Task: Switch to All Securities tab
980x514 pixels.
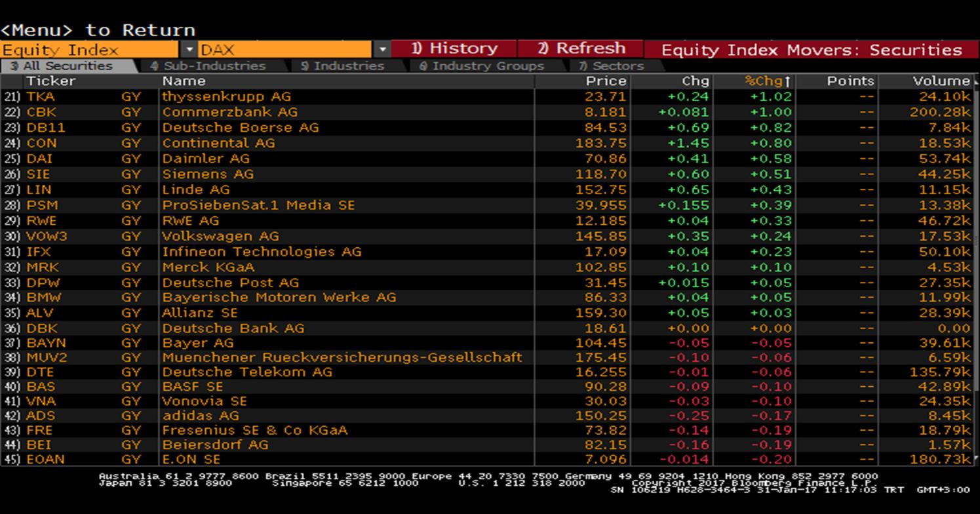Action: (x=68, y=66)
